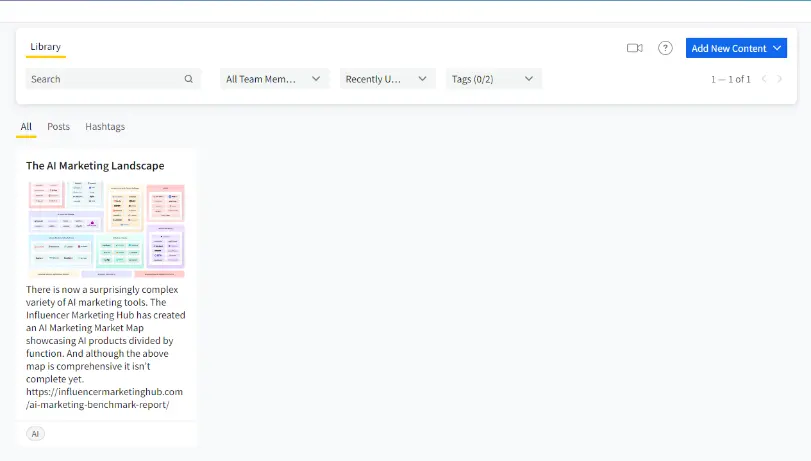Click the magnifier icon in search box
Viewport: 811px width, 461px height.
click(188, 79)
